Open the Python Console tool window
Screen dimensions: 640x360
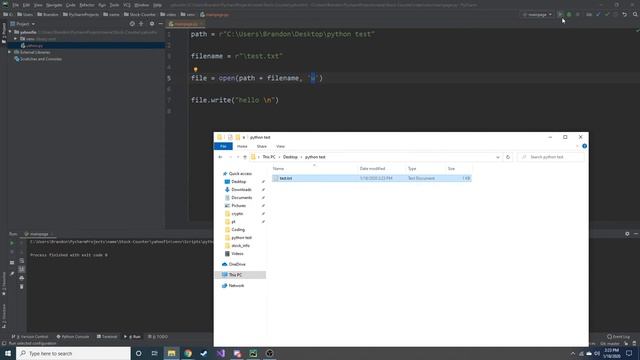[73, 337]
